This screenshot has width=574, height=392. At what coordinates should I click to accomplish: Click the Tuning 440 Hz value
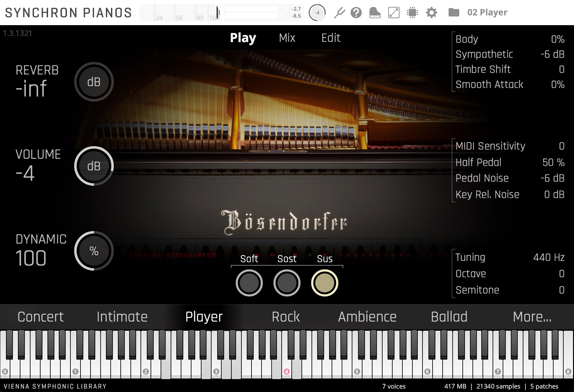tap(548, 257)
